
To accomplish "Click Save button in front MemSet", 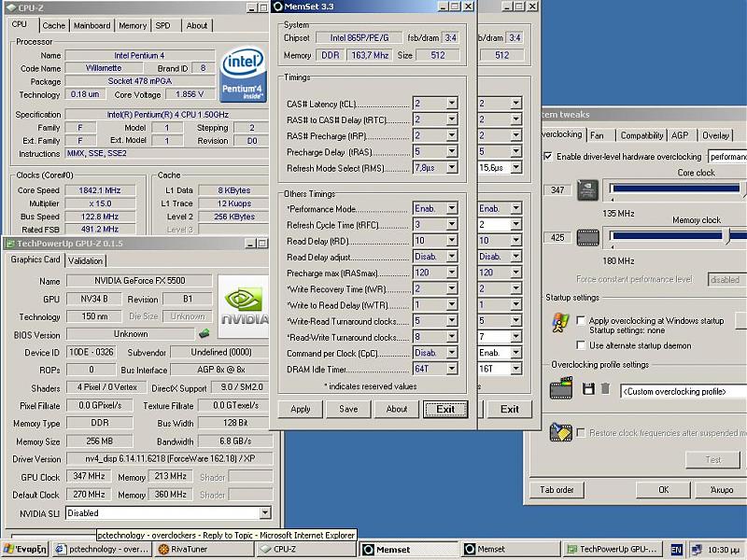I will [348, 409].
